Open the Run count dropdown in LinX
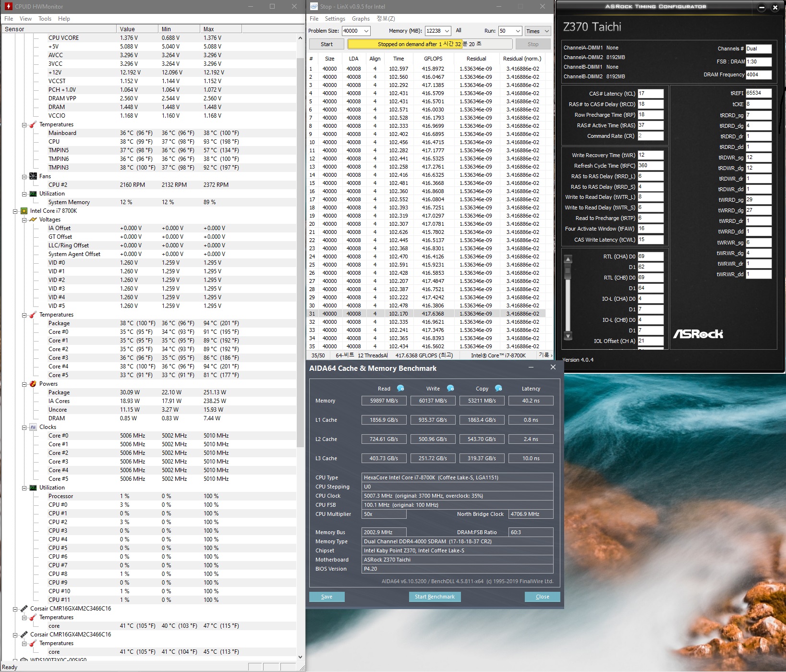The width and height of the screenshot is (786, 672). (x=518, y=31)
